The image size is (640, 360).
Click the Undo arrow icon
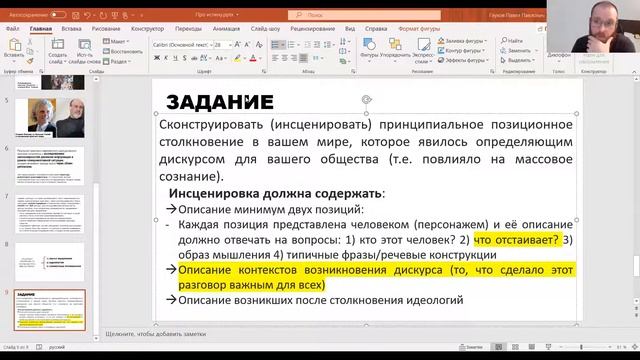coord(87,15)
